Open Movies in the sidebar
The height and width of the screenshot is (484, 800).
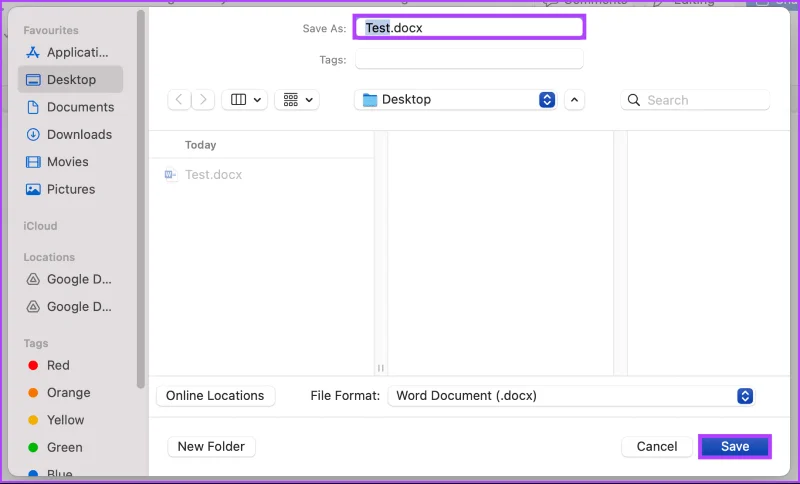point(70,162)
